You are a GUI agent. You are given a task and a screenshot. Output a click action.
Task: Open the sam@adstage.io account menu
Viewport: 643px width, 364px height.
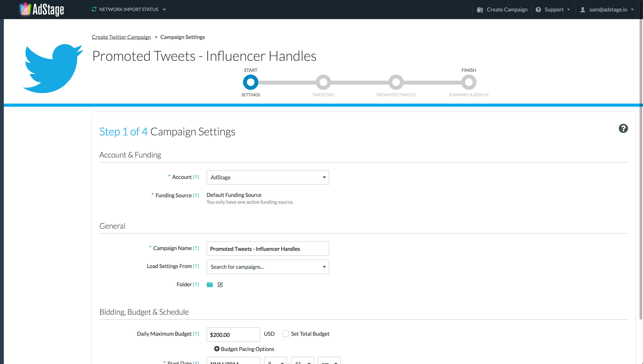pyautogui.click(x=607, y=10)
